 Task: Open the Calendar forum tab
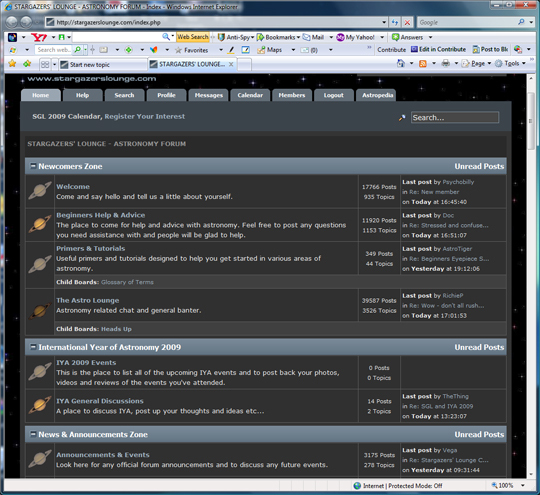pos(250,95)
